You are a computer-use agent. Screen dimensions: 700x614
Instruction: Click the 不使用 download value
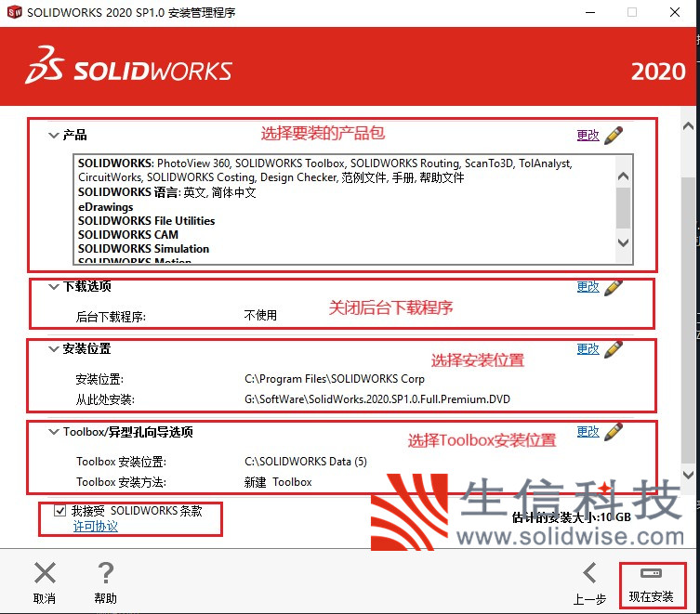[x=260, y=316]
